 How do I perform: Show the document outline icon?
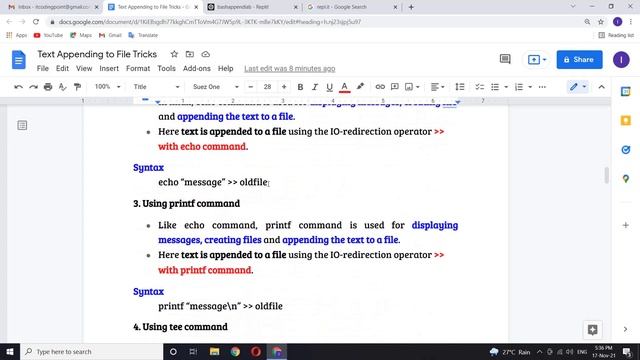click(22, 125)
